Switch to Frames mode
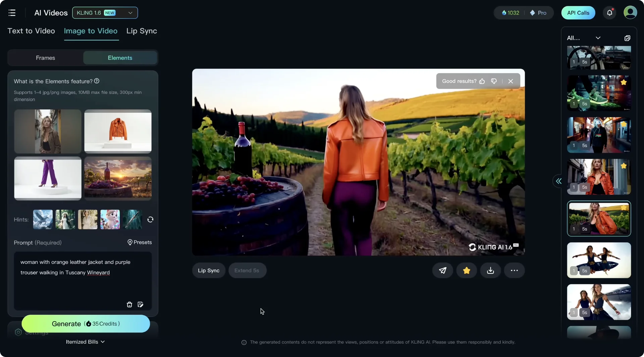Screen dimensions: 644x357 click(45, 58)
